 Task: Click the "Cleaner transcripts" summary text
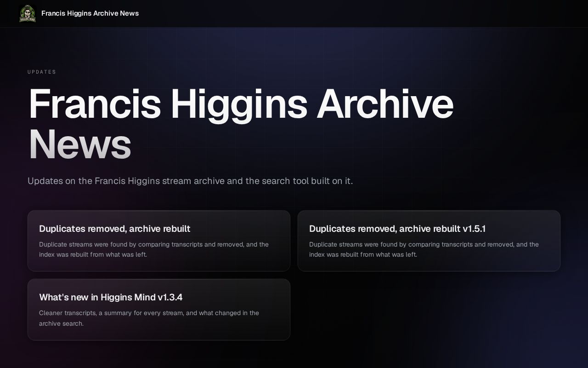pyautogui.click(x=149, y=318)
